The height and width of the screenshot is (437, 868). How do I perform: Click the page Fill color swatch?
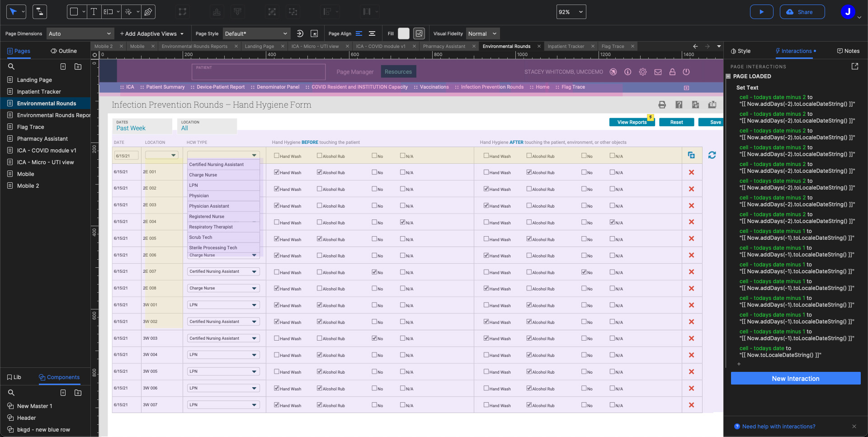(x=404, y=33)
